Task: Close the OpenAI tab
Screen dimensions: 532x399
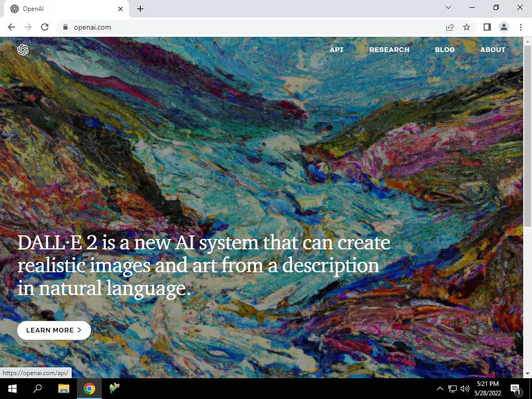Action: coord(121,9)
